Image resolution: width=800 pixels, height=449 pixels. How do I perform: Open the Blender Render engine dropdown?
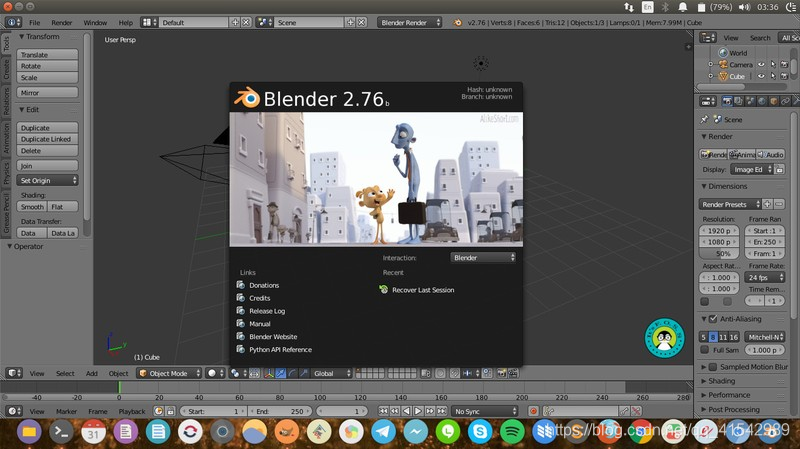coord(410,22)
